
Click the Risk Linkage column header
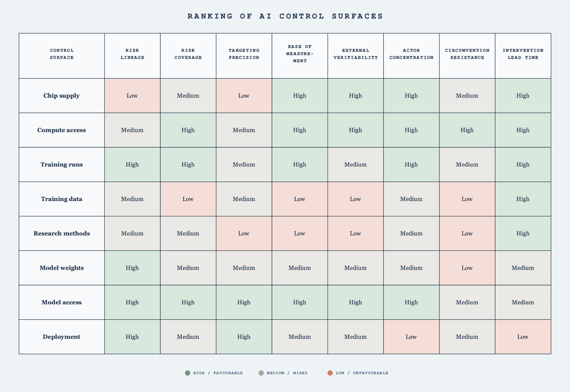pyautogui.click(x=132, y=54)
